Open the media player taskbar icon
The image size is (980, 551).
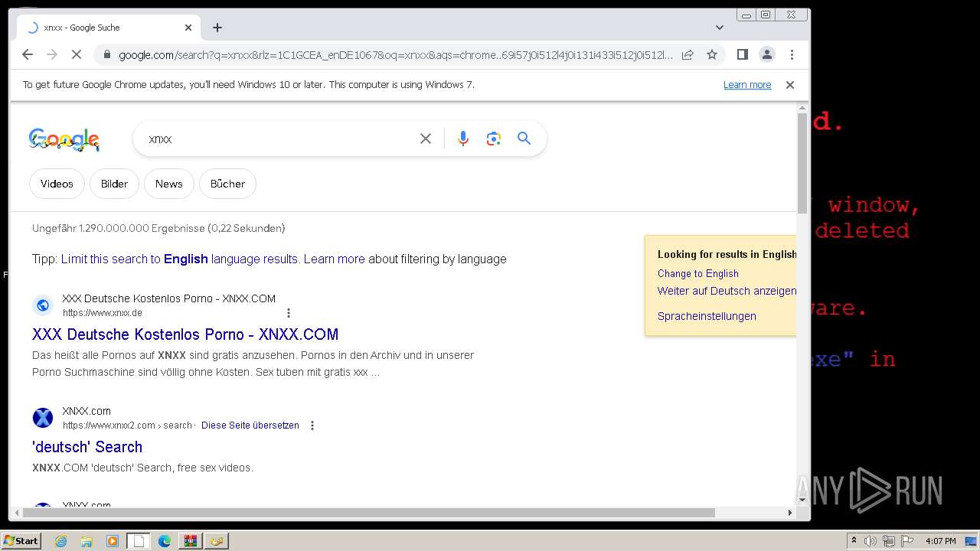click(x=113, y=541)
